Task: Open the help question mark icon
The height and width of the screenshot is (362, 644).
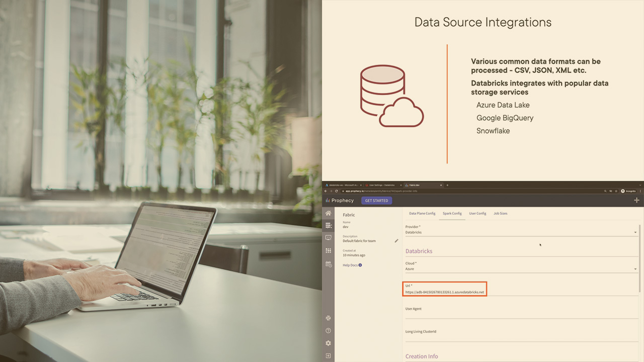Action: 328,331
